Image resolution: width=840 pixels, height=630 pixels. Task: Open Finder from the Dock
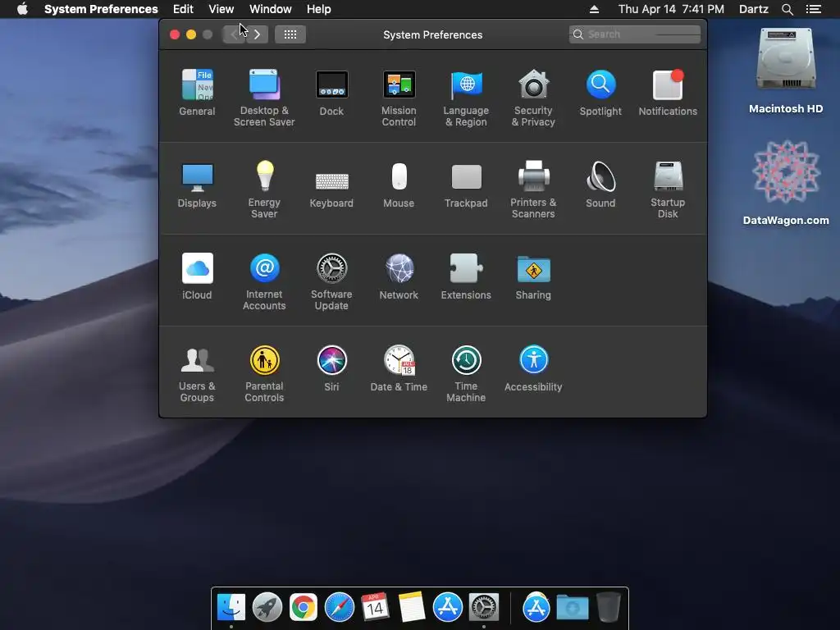231,607
